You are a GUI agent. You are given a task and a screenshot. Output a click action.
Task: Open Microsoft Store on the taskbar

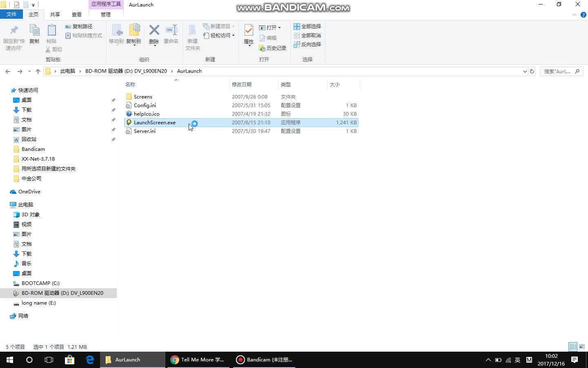point(69,360)
